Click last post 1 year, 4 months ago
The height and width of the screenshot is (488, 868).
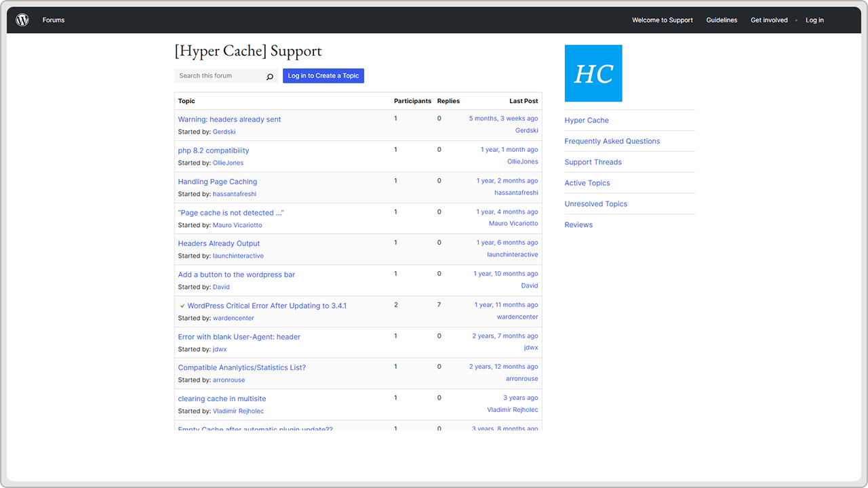(507, 212)
